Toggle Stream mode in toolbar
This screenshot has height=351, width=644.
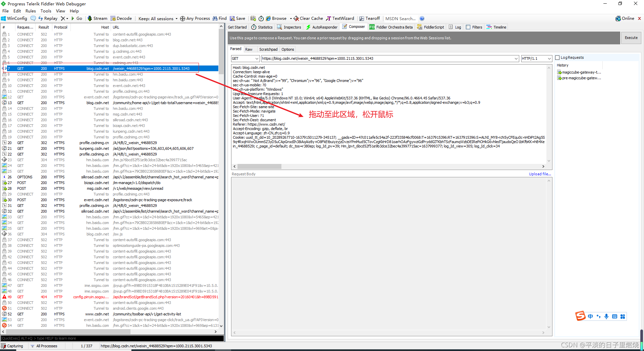click(97, 18)
